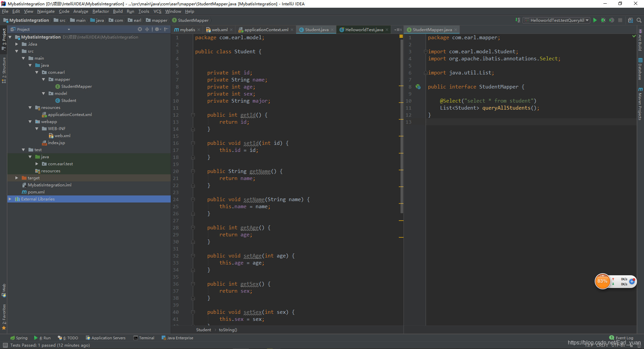Open the run configuration dropdown HelloworldTest.testQueryAll

(556, 20)
